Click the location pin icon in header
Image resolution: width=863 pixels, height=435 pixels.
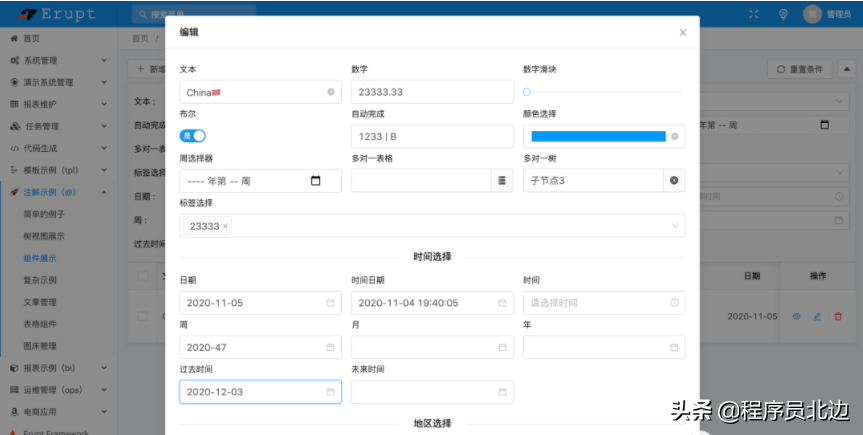tap(783, 14)
